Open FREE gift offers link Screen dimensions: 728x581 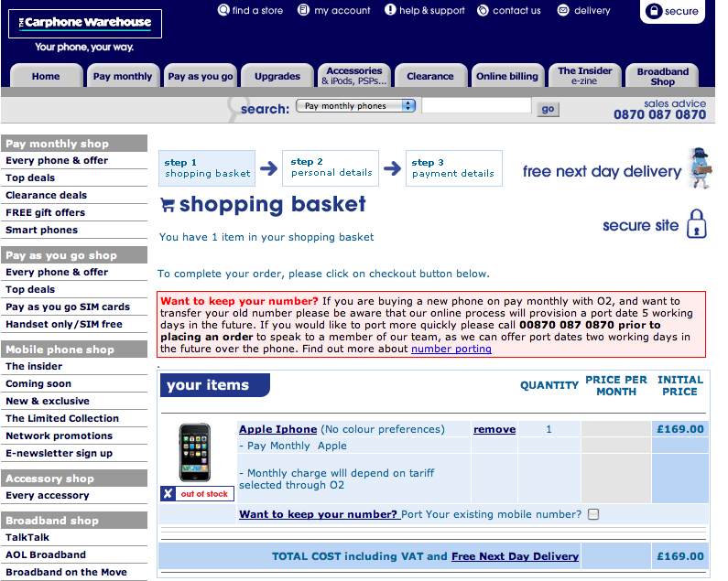pyautogui.click(x=46, y=212)
